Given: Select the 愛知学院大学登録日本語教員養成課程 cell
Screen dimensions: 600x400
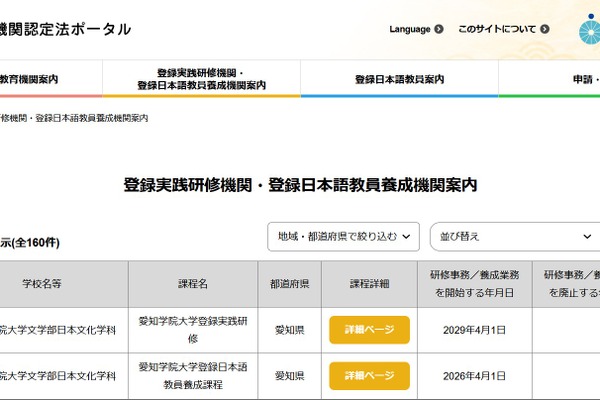Looking at the screenshot, I should tap(193, 376).
